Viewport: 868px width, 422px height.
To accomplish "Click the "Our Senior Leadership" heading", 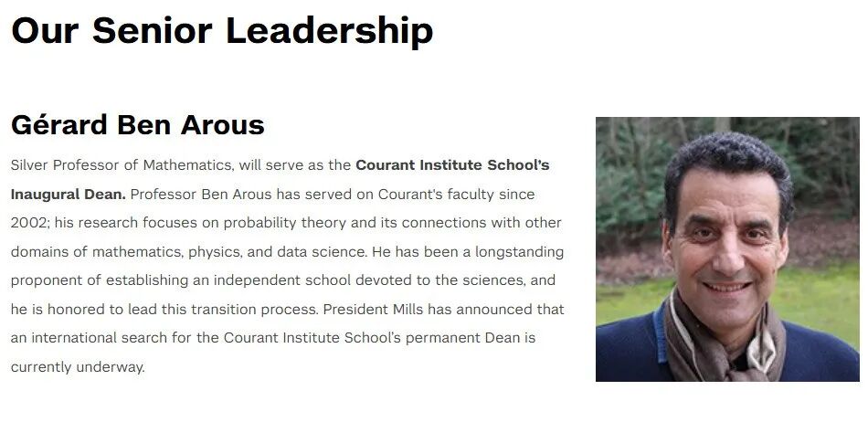I will click(x=222, y=31).
